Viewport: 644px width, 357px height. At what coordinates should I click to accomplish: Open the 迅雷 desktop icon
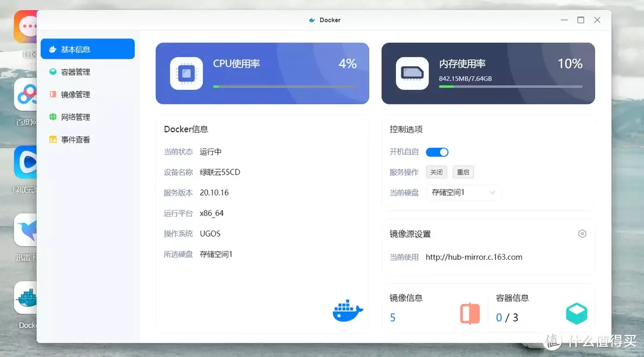click(26, 230)
